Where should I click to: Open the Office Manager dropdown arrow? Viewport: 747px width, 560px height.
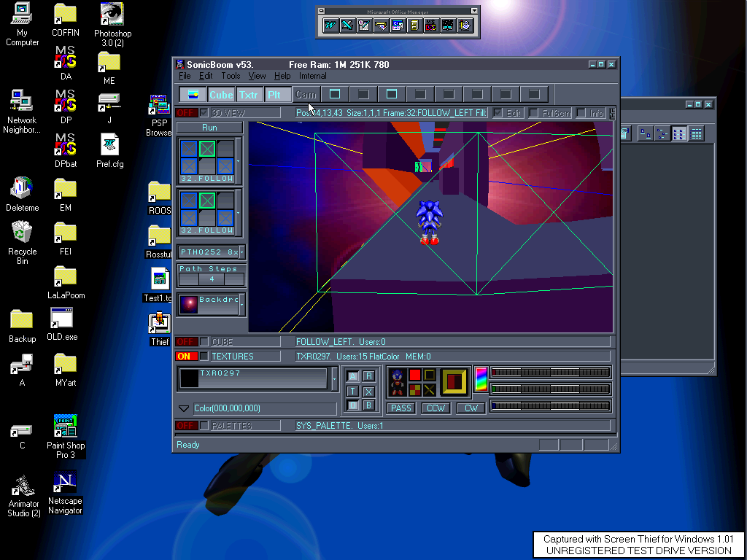tap(474, 10)
